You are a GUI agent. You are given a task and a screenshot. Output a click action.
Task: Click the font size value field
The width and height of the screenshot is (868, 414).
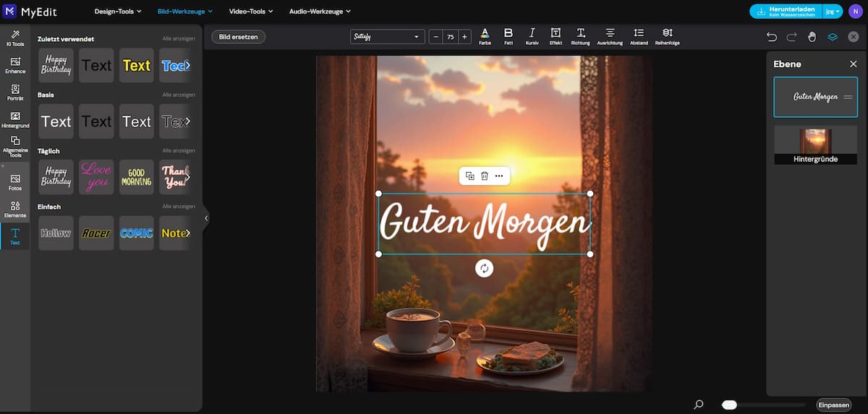(x=450, y=36)
